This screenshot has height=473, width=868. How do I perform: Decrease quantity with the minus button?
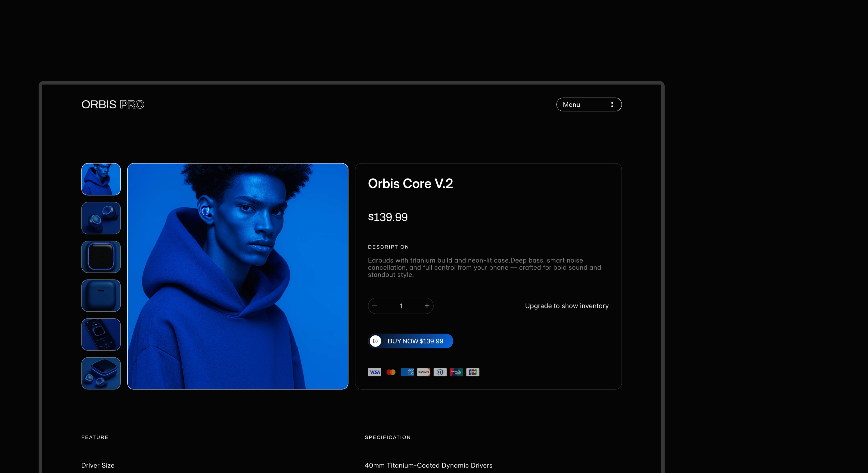pos(375,306)
